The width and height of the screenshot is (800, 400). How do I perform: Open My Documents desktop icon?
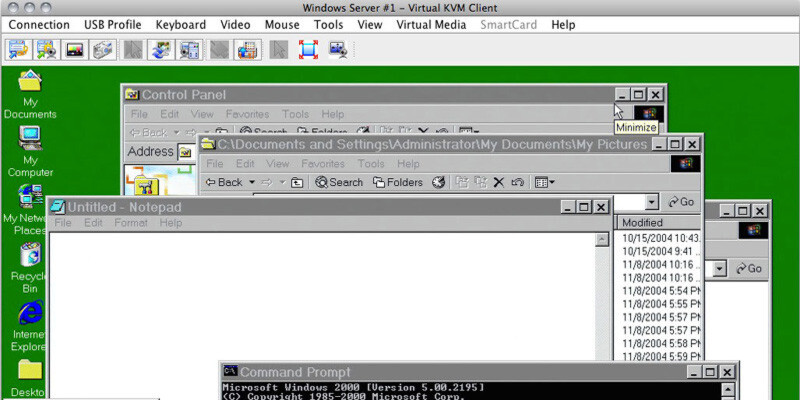coord(30,94)
